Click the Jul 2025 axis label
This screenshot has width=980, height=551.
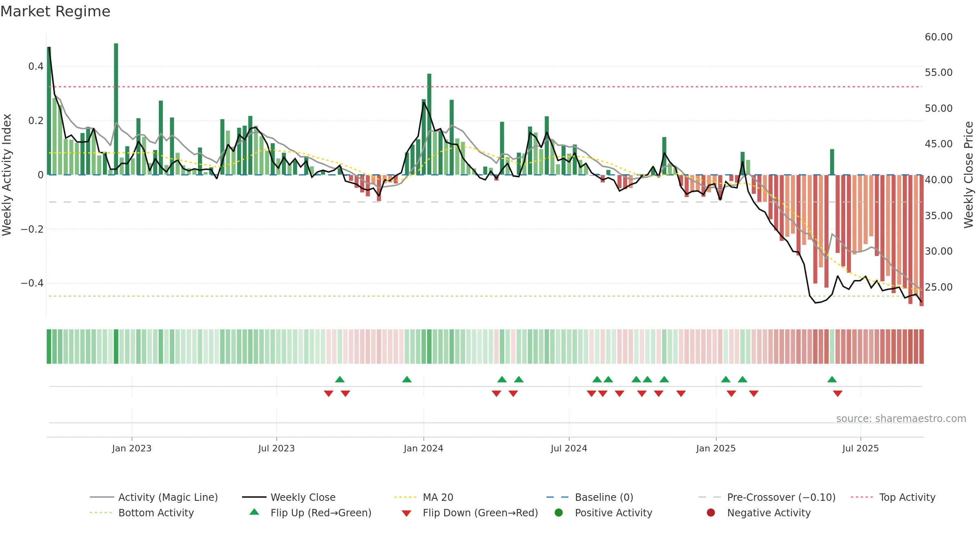click(x=860, y=448)
